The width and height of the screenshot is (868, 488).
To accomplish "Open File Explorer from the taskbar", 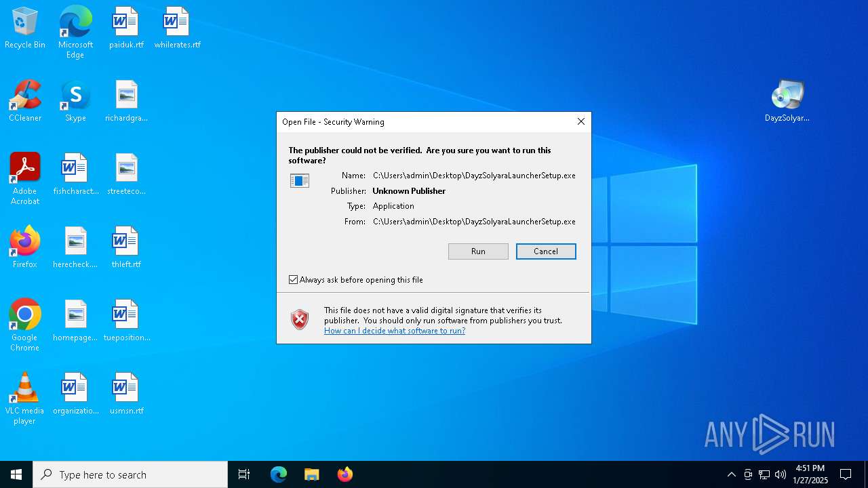I will [312, 474].
